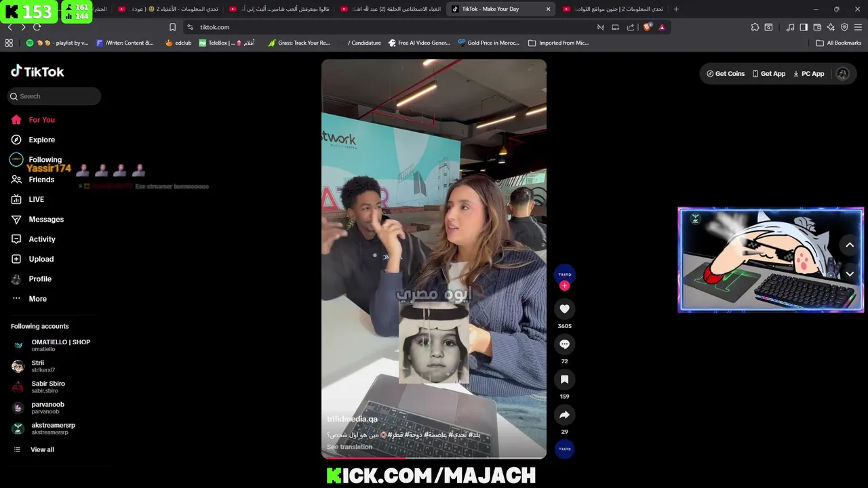Open Messages in sidebar
This screenshot has height=488, width=868.
[x=38, y=220]
